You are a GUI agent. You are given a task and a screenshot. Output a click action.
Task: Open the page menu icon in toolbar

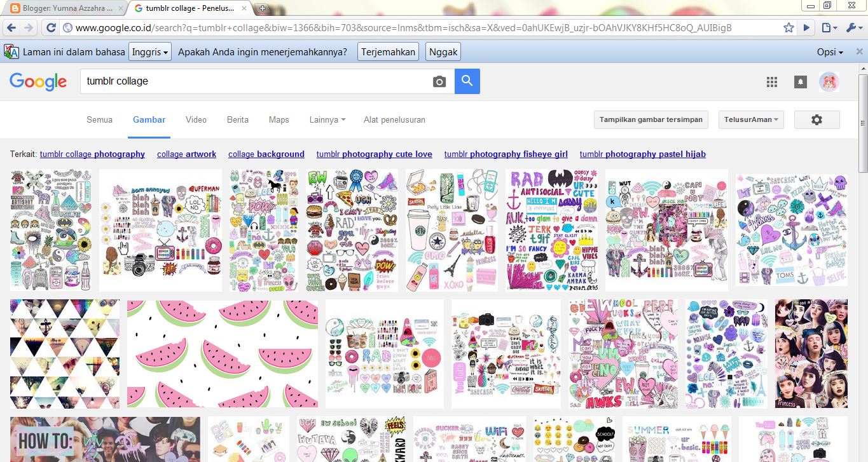[x=829, y=28]
